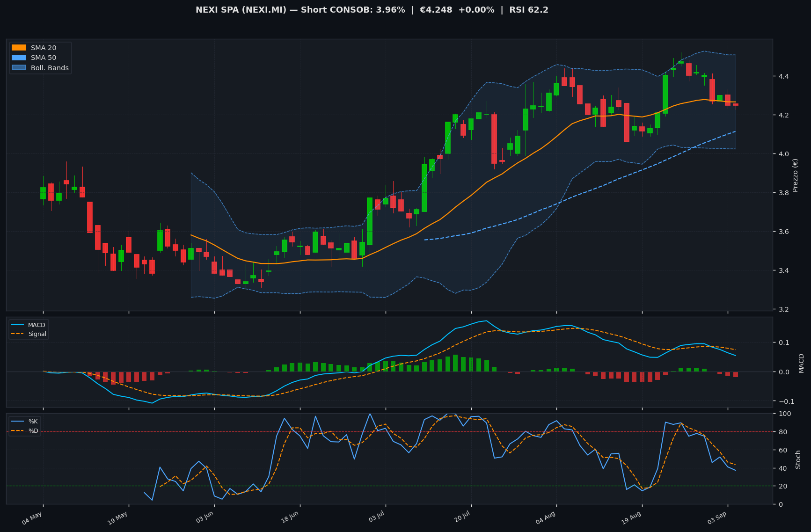Click "Short CONSOB: 3.96%" in the title

pyautogui.click(x=353, y=10)
